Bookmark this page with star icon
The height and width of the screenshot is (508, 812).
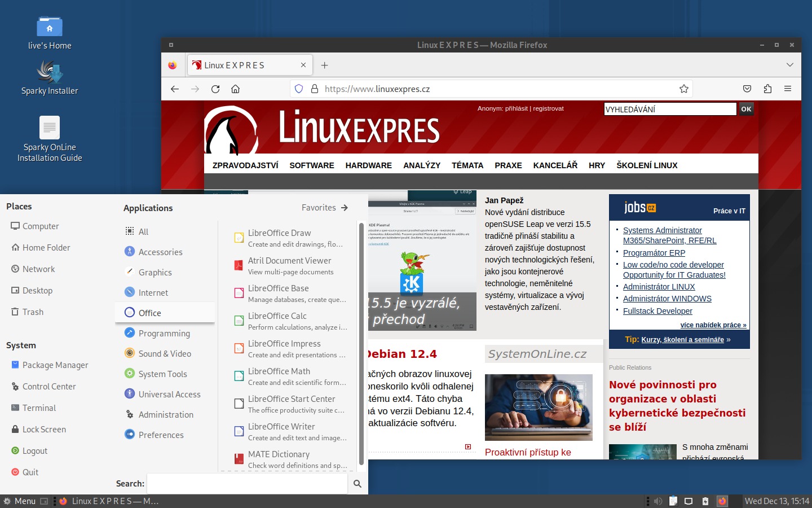684,89
